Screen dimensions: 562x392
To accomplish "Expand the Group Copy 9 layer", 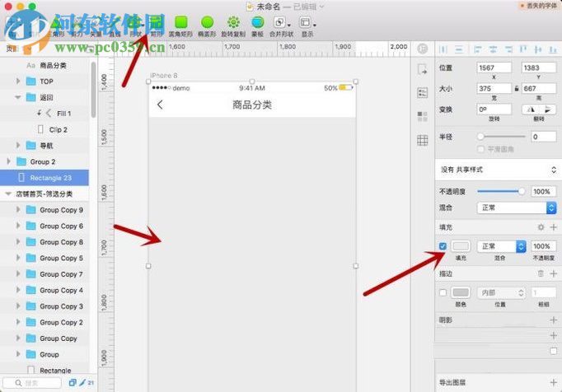I will pos(18,210).
